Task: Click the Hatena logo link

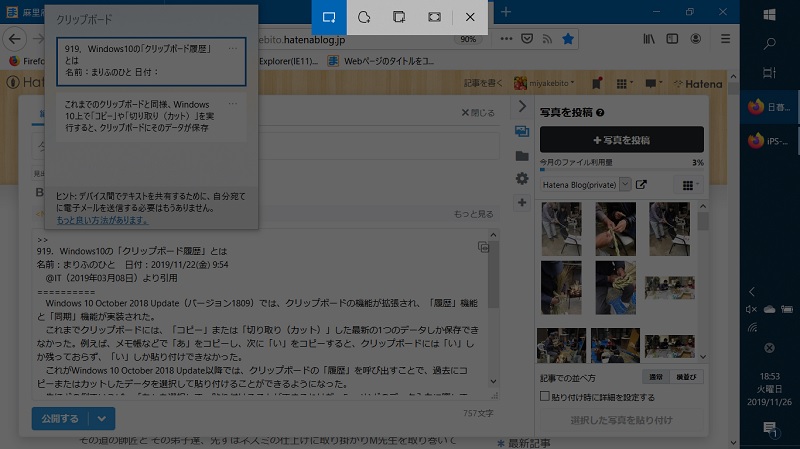Action: point(698,84)
